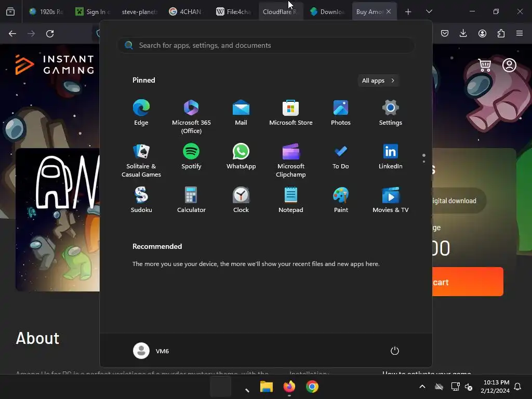Switch to the 1920s browser tab

[x=46, y=11]
